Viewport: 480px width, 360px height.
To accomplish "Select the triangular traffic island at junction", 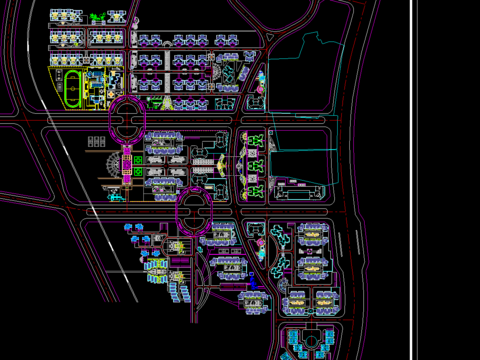I will coord(271,37).
